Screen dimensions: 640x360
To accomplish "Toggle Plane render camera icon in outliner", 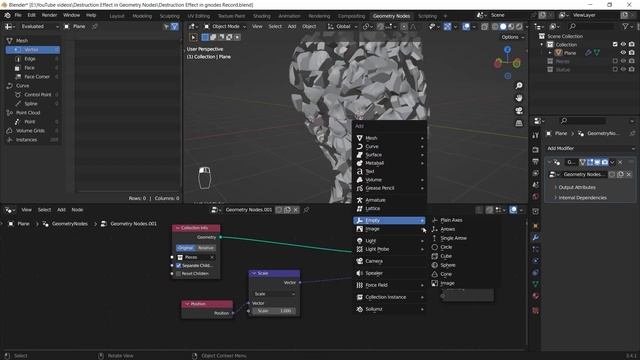I will (632, 53).
